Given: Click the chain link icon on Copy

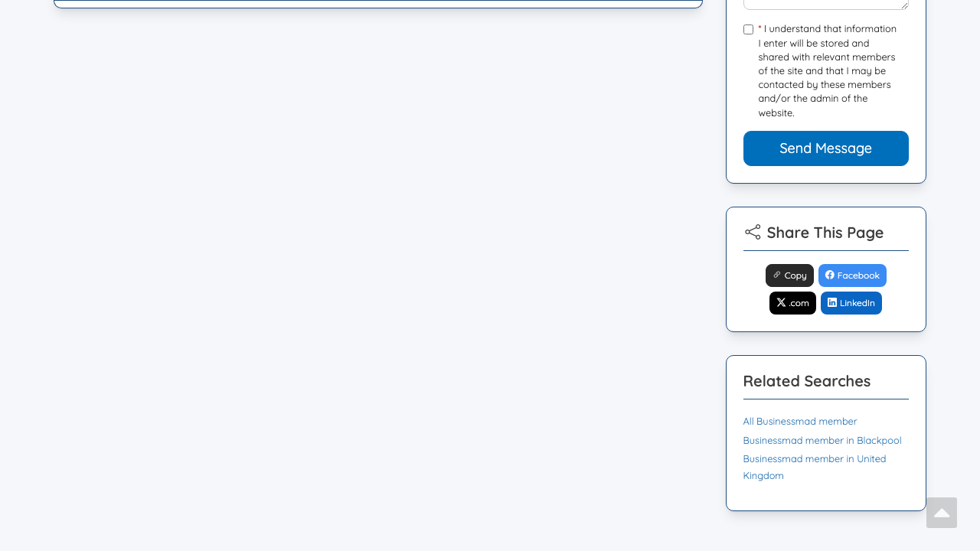Looking at the screenshot, I should (776, 275).
